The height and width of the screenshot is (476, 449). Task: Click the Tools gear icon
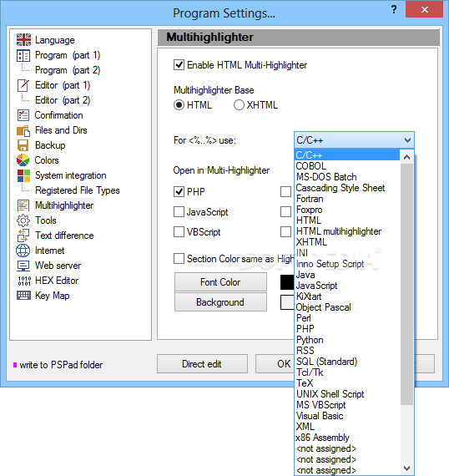click(x=23, y=220)
